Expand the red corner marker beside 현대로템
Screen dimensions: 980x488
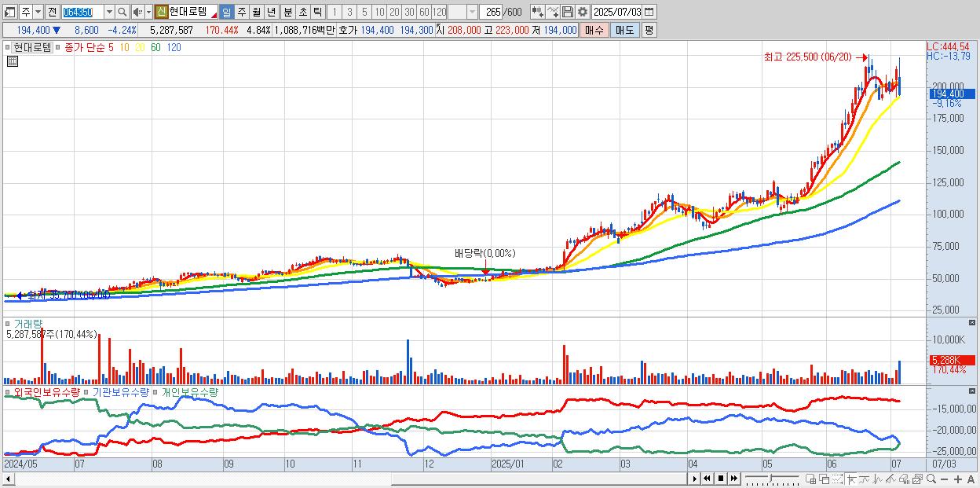(214, 15)
